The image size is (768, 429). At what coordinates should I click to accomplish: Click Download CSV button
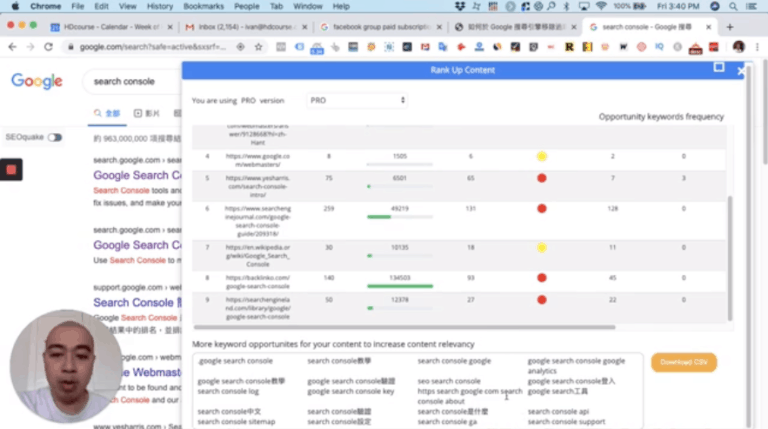684,362
